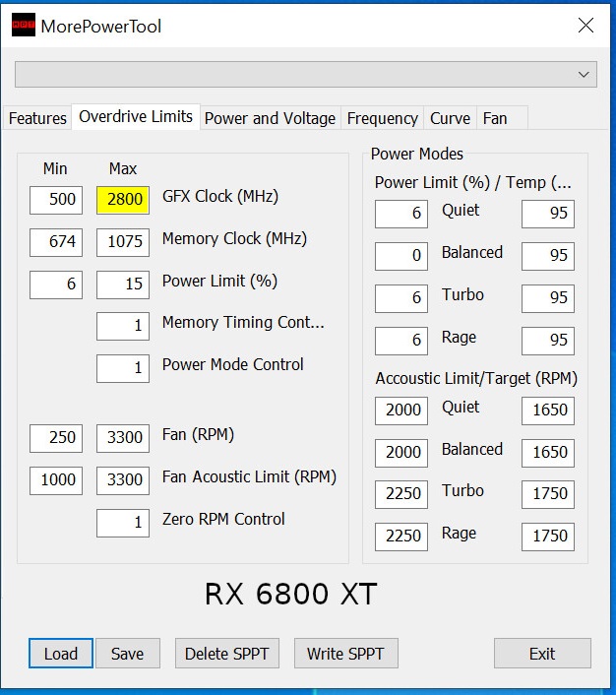Click GFX Clock min field showing 500
Viewport: 616px width, 695px height.
click(56, 200)
